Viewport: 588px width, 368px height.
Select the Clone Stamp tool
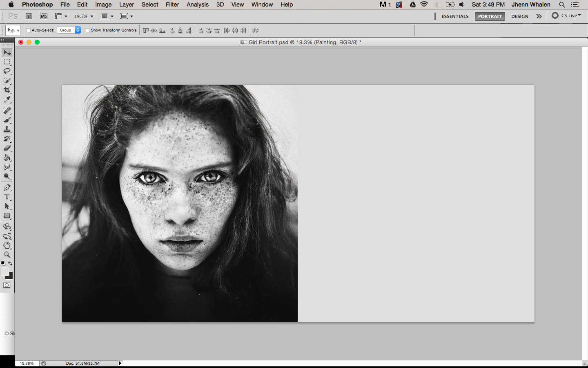pyautogui.click(x=7, y=129)
